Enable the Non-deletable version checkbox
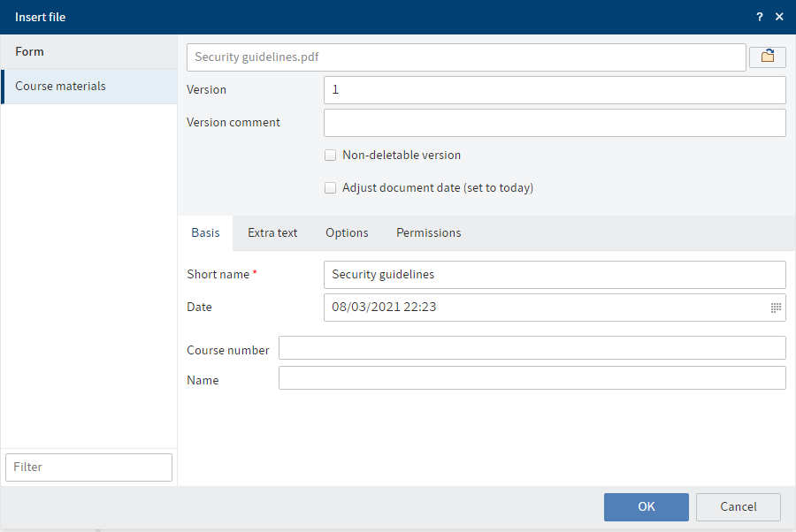 331,156
